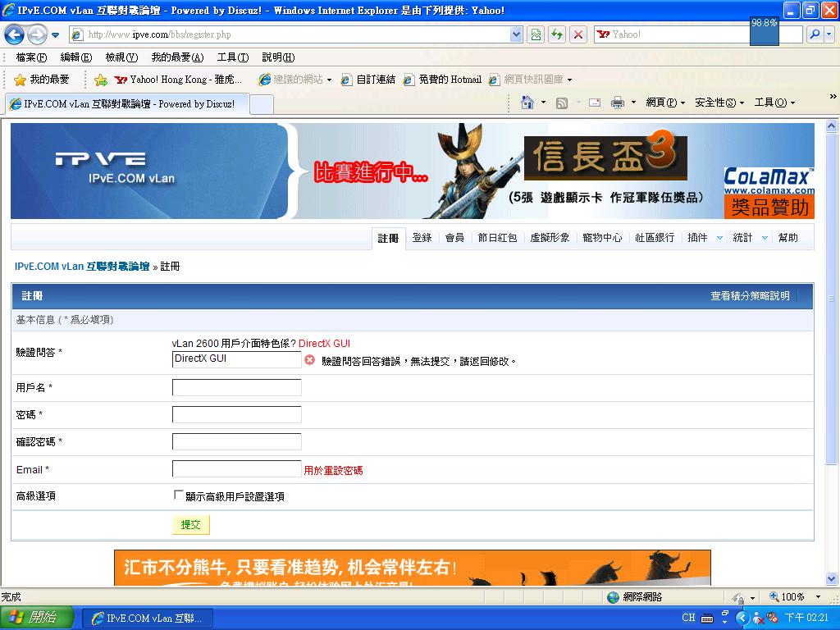The height and width of the screenshot is (630, 840).
Task: Open the 登錄 navigation link
Action: 422,238
